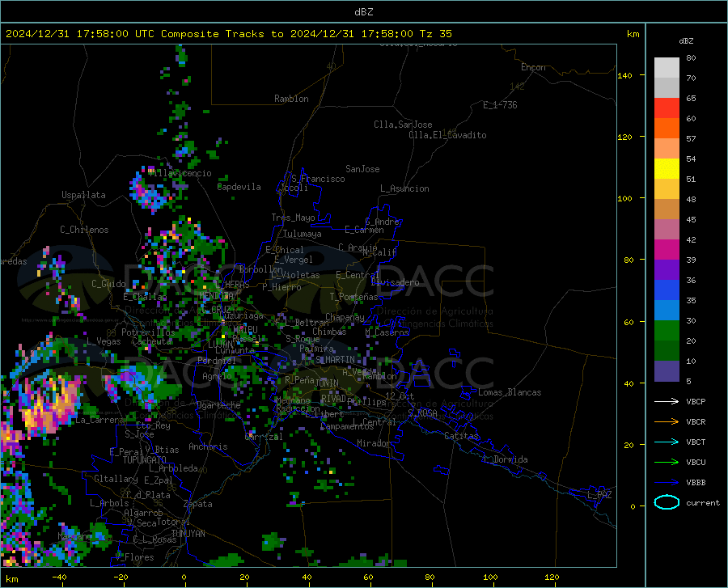Click the Lomas_Blancas map label
The height and width of the screenshot is (588, 728).
pos(510,392)
